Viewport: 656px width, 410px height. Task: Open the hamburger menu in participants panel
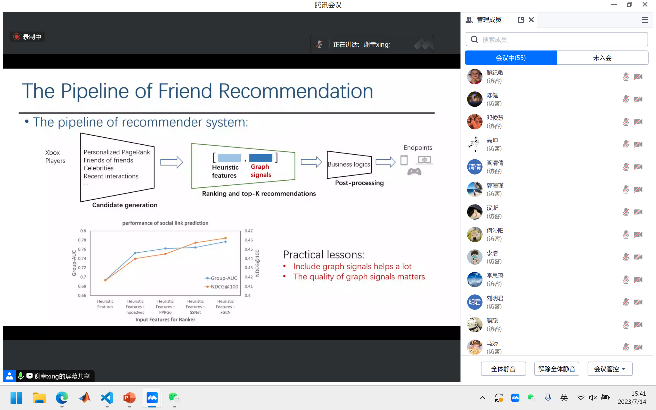pos(645,20)
